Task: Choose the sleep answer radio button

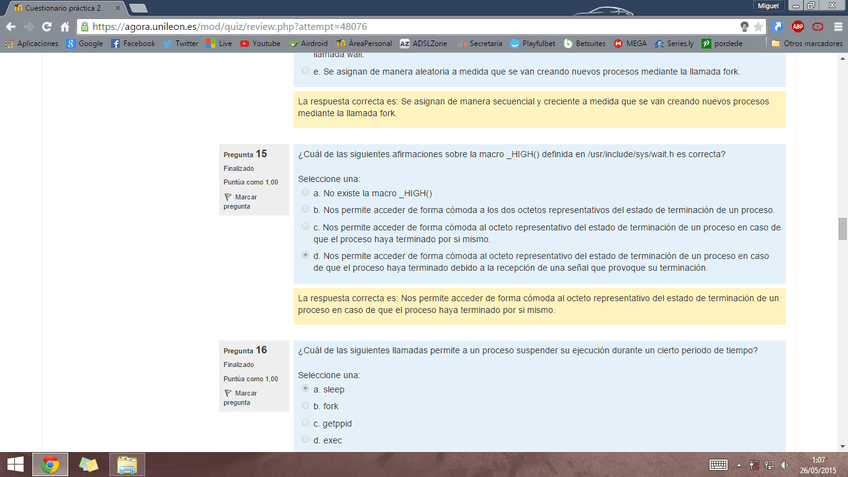Action: click(306, 389)
